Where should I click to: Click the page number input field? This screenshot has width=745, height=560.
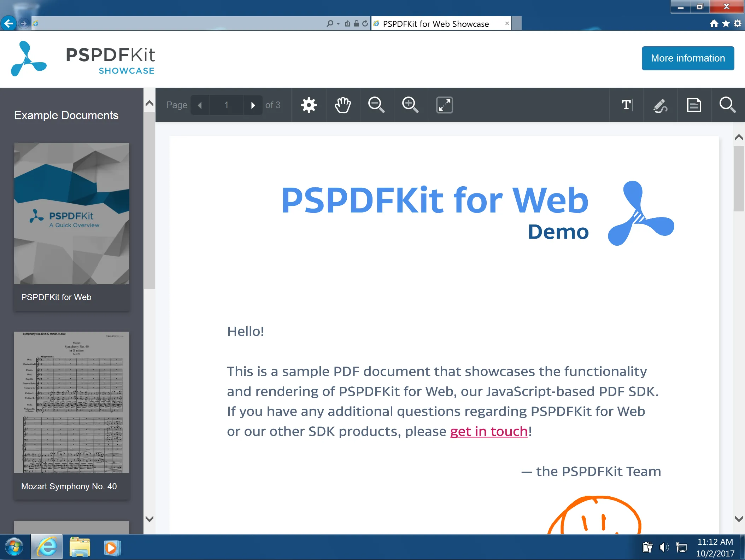[226, 105]
